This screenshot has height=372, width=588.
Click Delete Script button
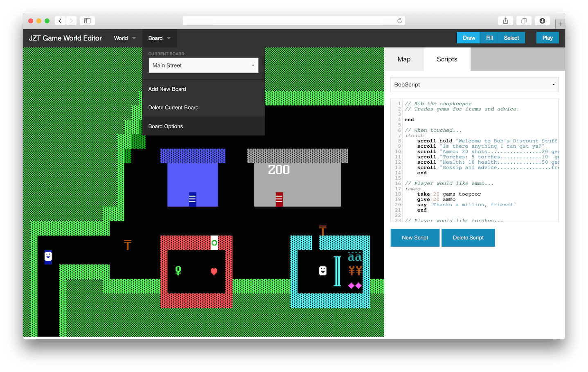point(468,238)
